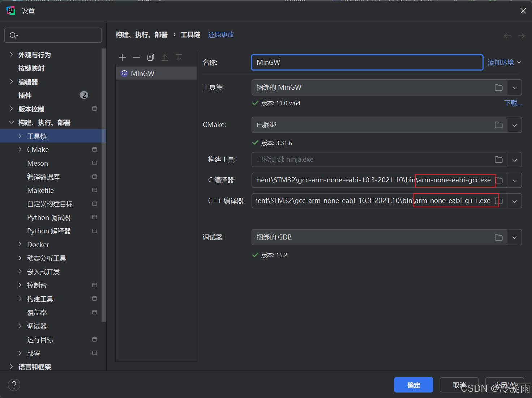Click settings tree vertical scrollbar

[104, 185]
